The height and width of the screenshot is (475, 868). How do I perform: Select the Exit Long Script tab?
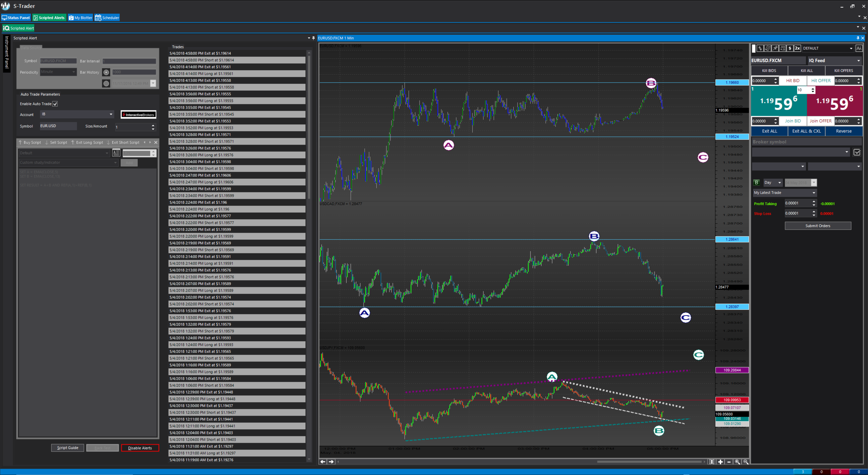tap(87, 142)
